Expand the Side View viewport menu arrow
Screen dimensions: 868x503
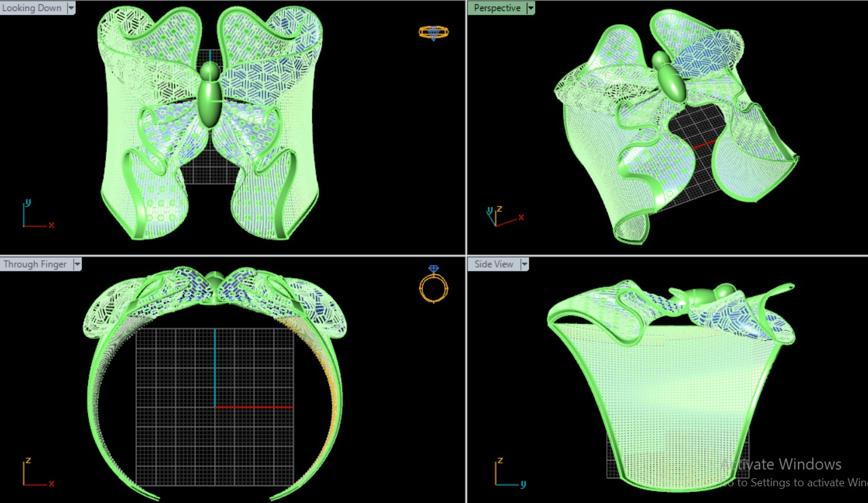click(525, 265)
